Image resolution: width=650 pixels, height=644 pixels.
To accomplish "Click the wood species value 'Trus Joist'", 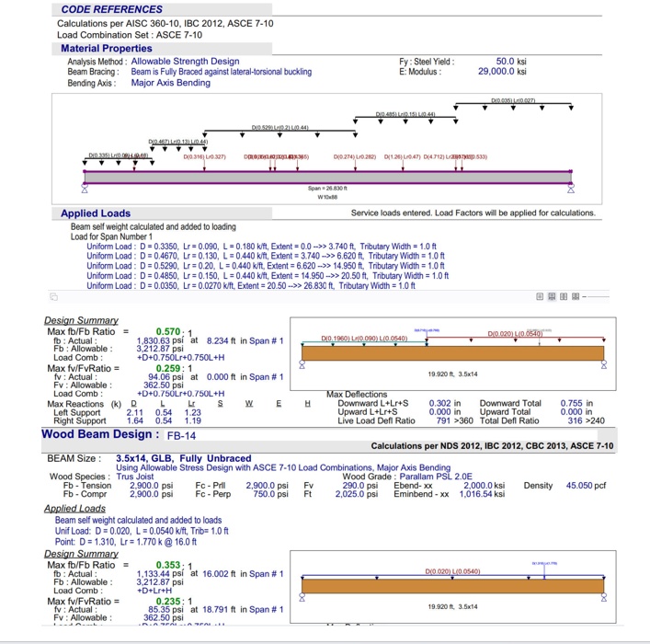I will (135, 477).
